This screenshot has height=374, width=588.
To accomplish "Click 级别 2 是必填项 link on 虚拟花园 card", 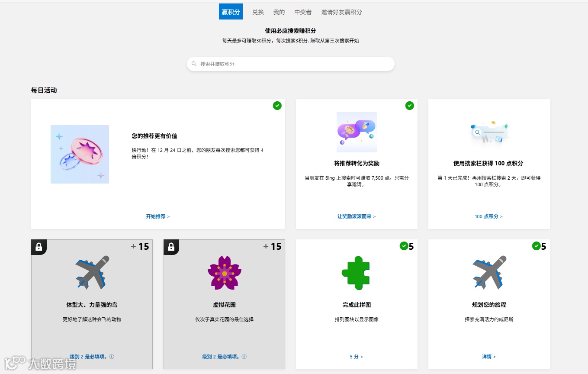I will (x=221, y=357).
